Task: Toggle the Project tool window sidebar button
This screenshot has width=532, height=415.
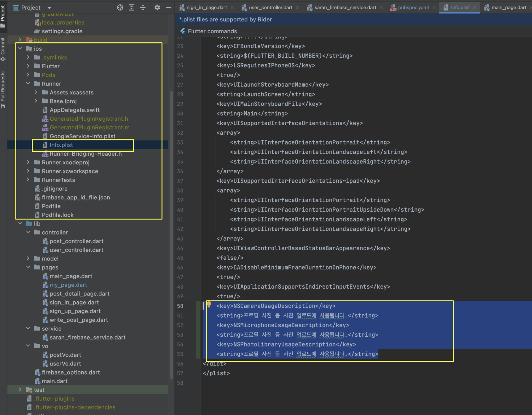Action: point(3,16)
